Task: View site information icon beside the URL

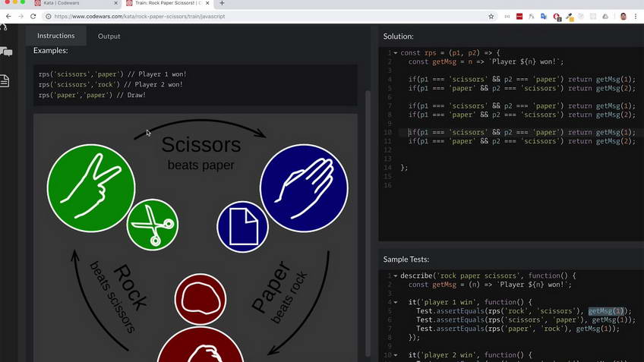Action: tap(48, 17)
